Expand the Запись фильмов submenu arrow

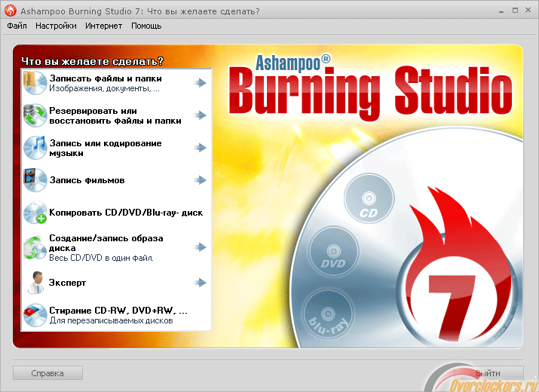coord(199,180)
